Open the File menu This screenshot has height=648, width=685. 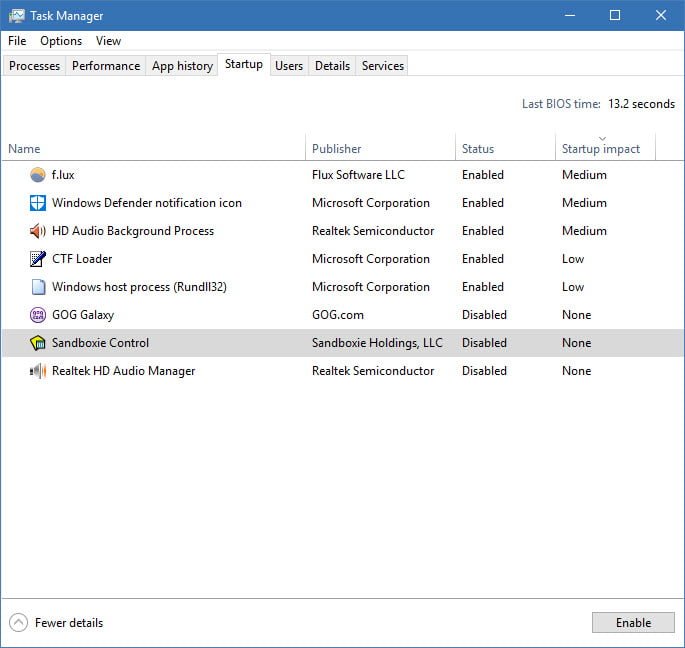(x=17, y=41)
